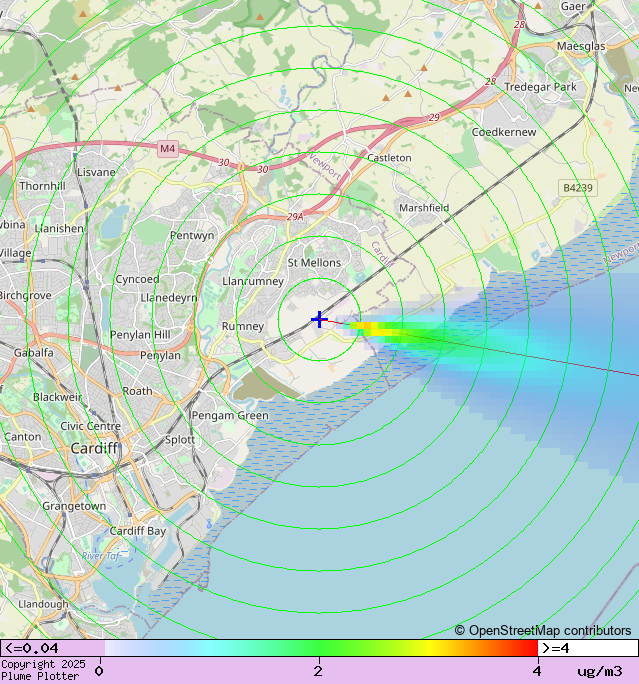Click the ug/m3 units label
The width and height of the screenshot is (639, 684).
pyautogui.click(x=600, y=671)
